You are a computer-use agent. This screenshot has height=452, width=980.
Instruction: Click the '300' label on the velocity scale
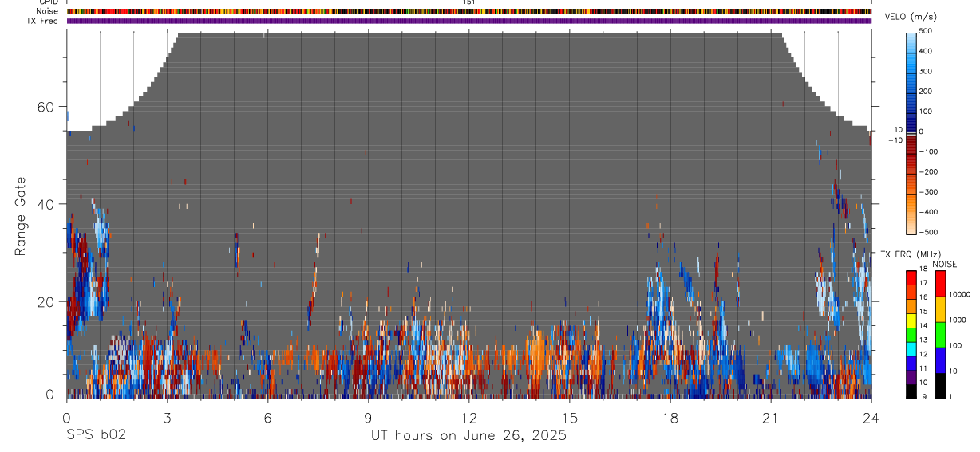pos(926,71)
